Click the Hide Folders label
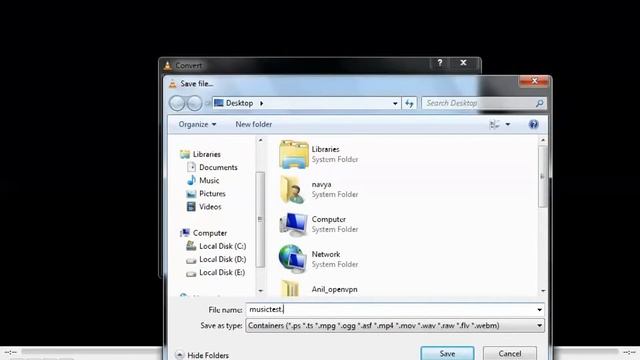The height and width of the screenshot is (360, 640). point(208,355)
